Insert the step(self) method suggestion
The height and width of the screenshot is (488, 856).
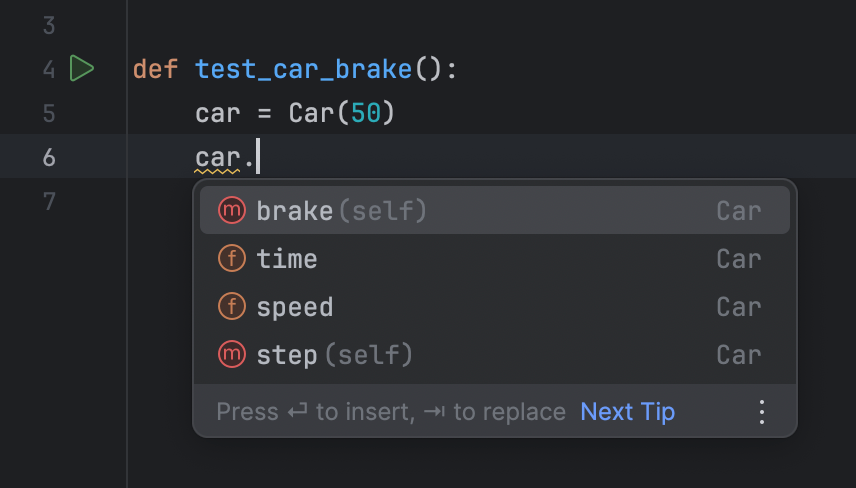pos(334,355)
